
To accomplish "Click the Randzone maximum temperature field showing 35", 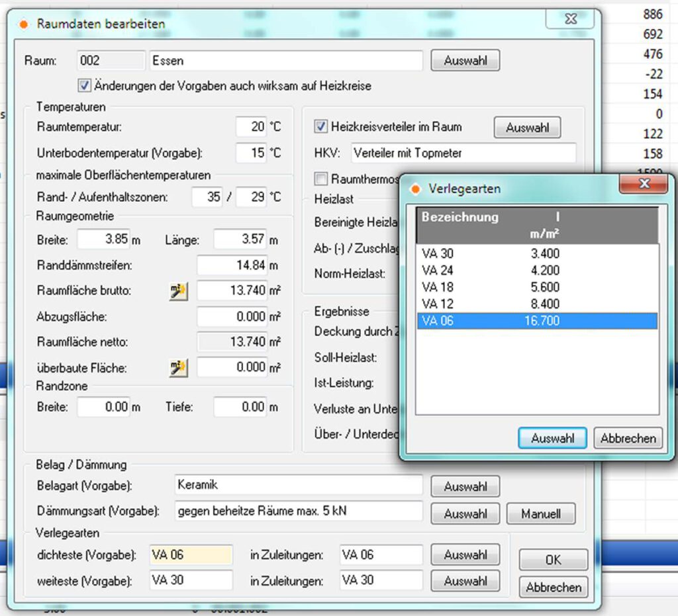I will [x=207, y=197].
